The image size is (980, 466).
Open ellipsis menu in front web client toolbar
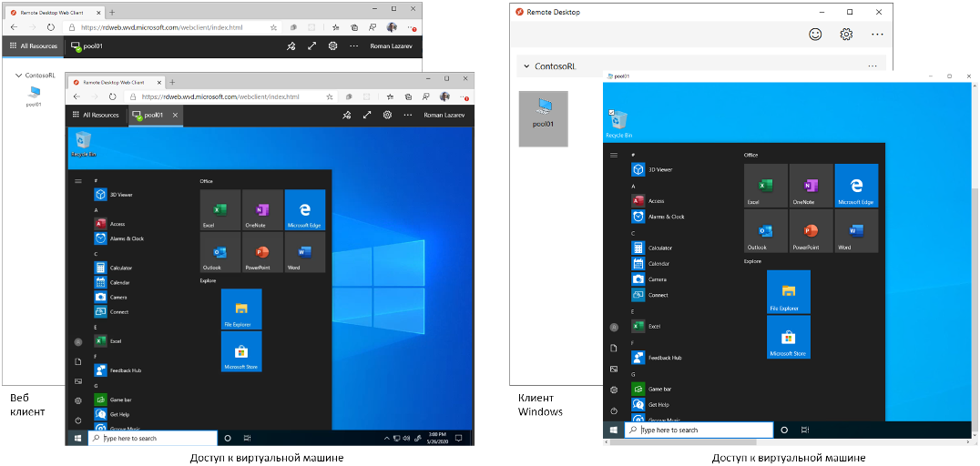(x=407, y=115)
